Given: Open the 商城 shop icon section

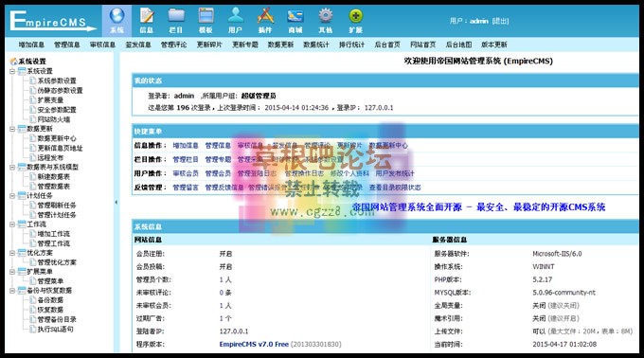Looking at the screenshot, I should pyautogui.click(x=295, y=21).
